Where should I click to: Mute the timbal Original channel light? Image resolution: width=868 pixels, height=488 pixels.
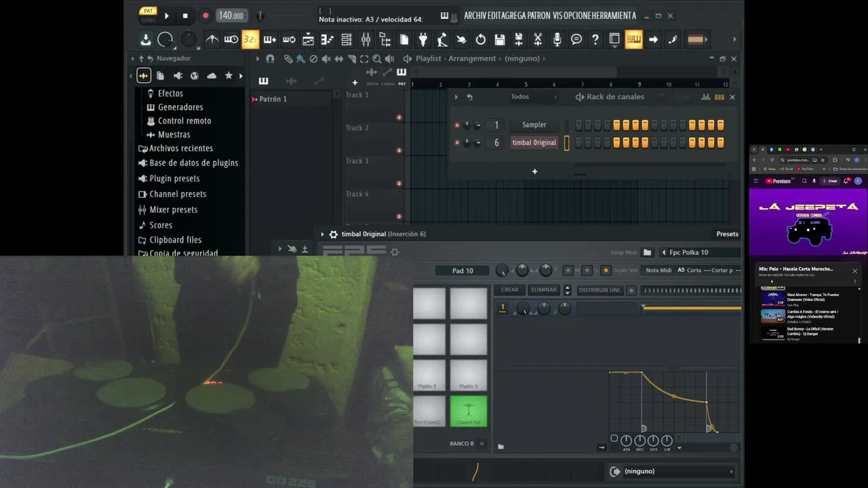tap(457, 143)
